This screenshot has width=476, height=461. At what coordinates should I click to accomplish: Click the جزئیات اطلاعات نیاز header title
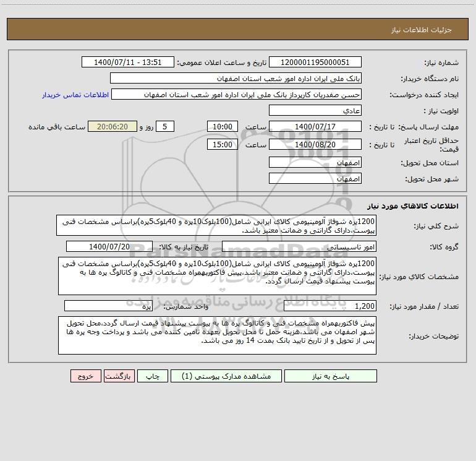pos(421,30)
